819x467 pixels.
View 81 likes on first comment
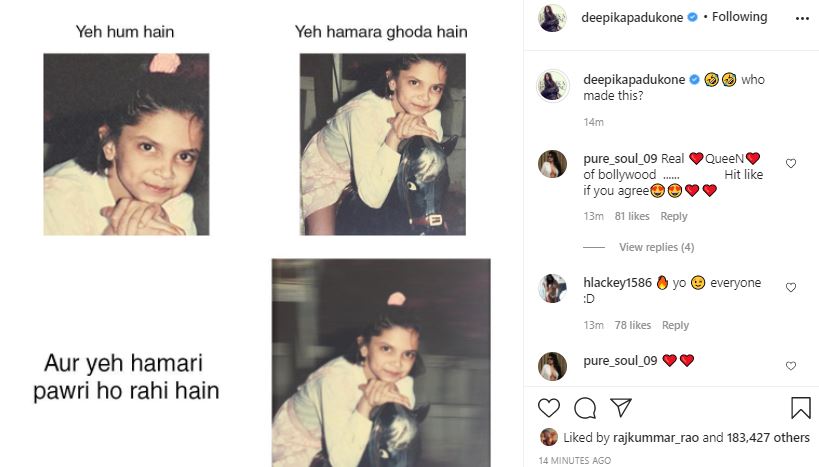pyautogui.click(x=632, y=216)
